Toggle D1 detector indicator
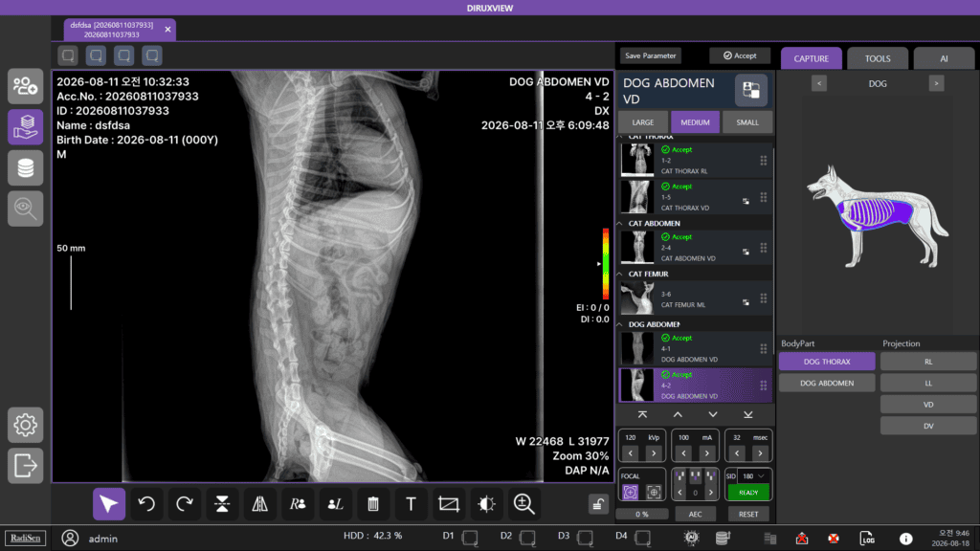 pos(470,538)
